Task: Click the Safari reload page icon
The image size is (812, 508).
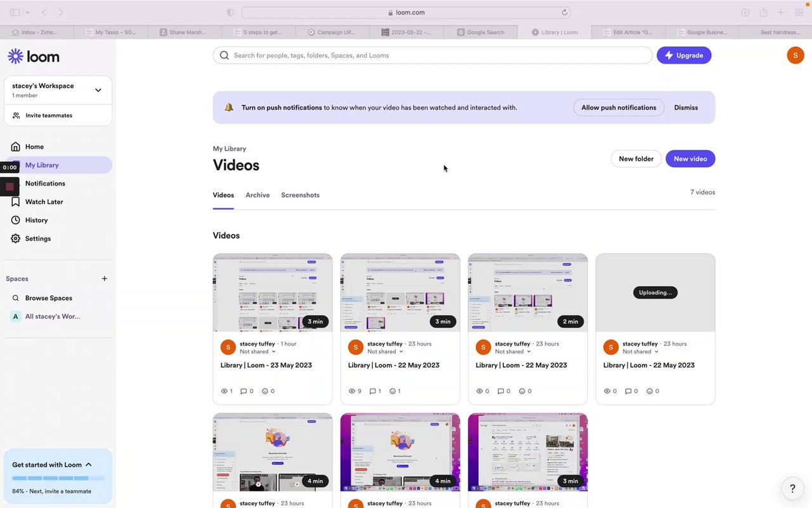Action: pos(564,12)
